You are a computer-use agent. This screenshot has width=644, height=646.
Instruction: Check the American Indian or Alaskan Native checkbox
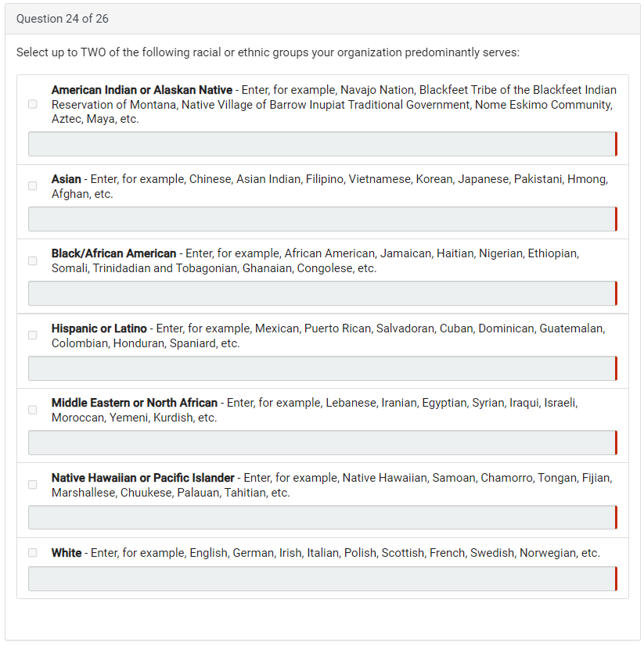[x=32, y=104]
